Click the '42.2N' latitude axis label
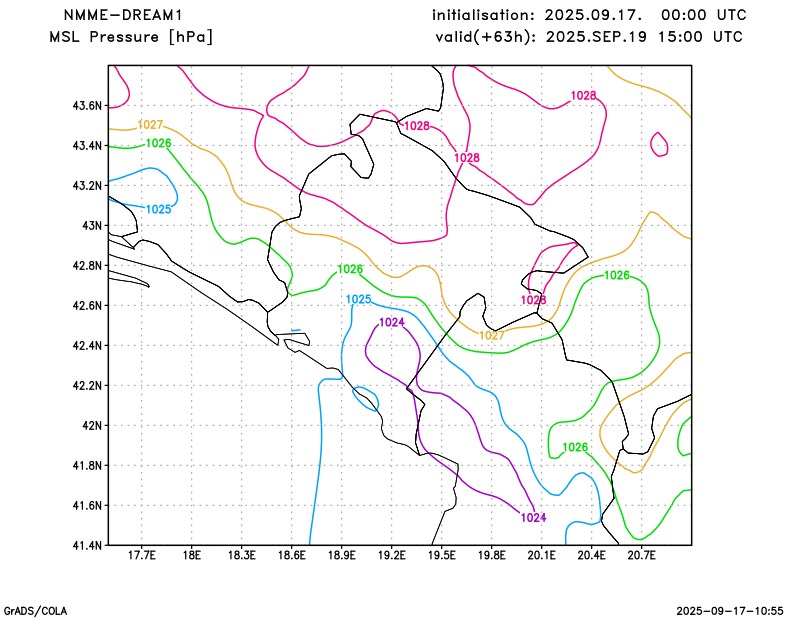The width and height of the screenshot is (800, 618). coord(88,385)
